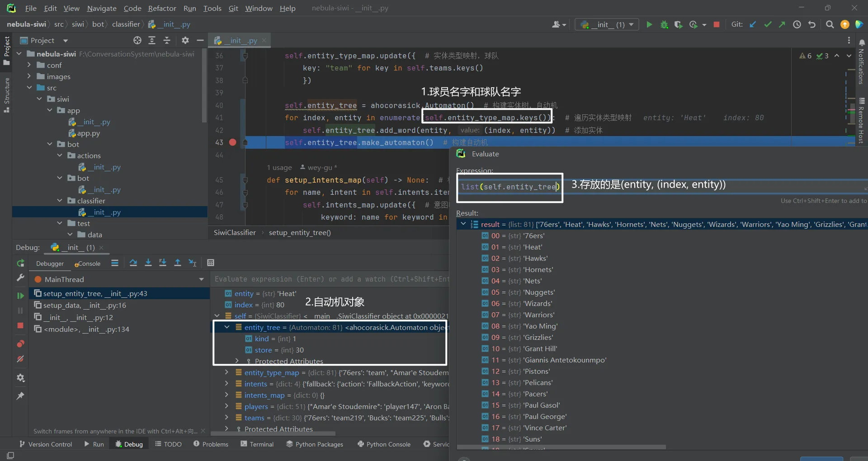The height and width of the screenshot is (461, 868).
Task: Collapse the classifier folder
Action: coord(60,201)
